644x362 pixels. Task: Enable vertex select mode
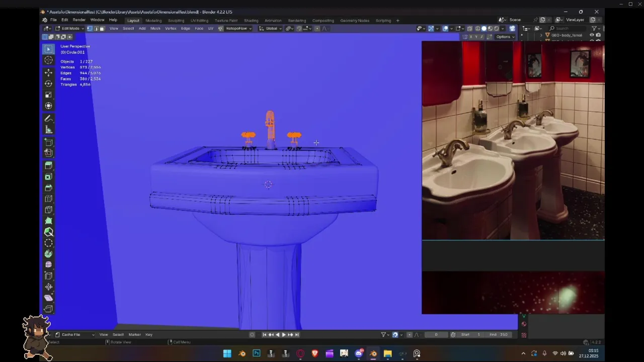90,29
